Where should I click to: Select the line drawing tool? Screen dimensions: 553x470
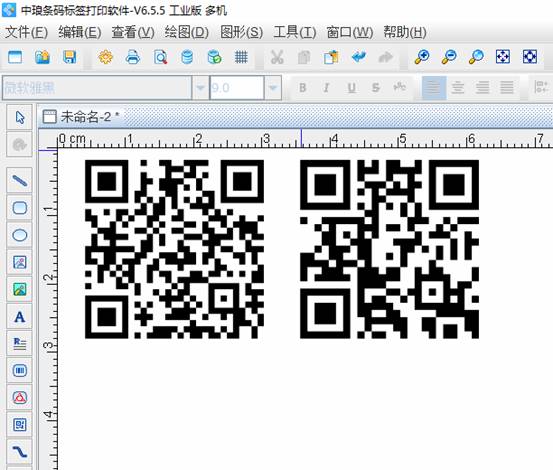tap(20, 180)
